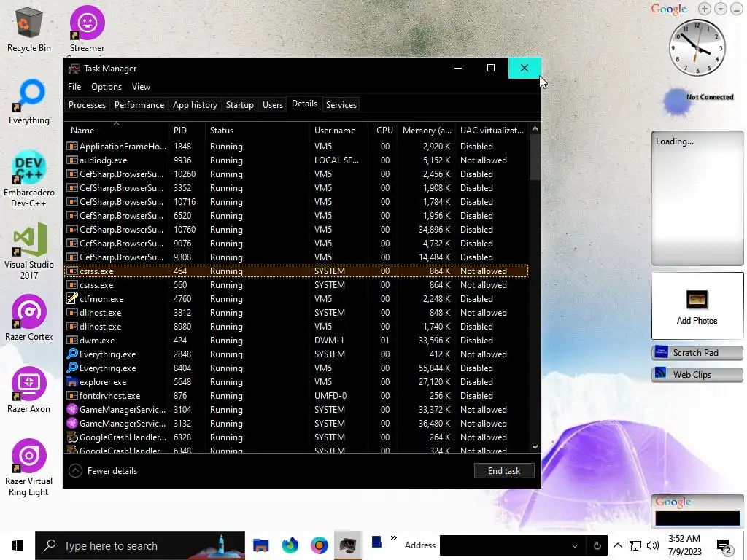747x560 pixels.
Task: Select GameManagerService icon with PID 3104
Action: tap(72, 409)
